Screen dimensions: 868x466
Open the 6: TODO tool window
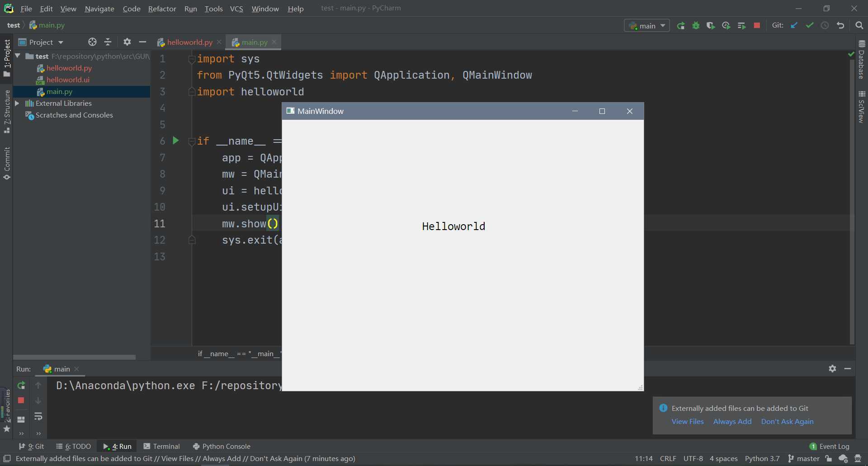click(x=73, y=447)
